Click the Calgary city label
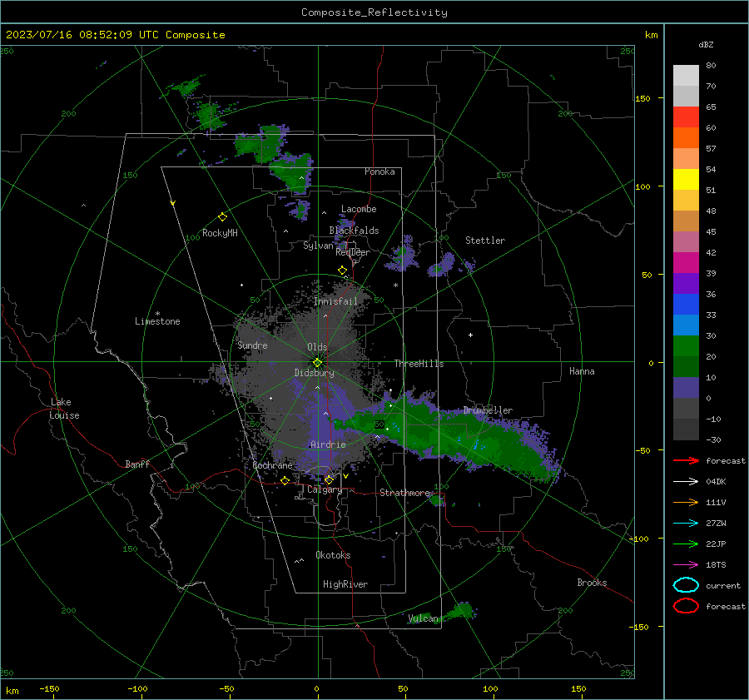This screenshot has height=700, width=749. pyautogui.click(x=325, y=489)
